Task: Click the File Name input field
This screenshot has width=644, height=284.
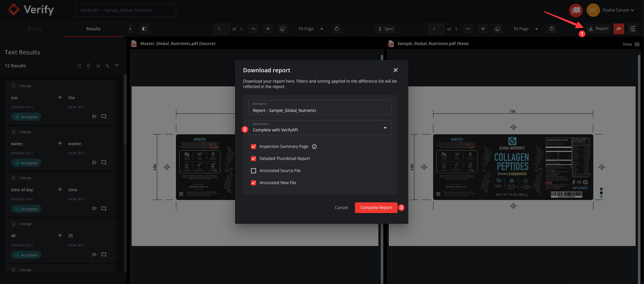Action: click(x=320, y=110)
